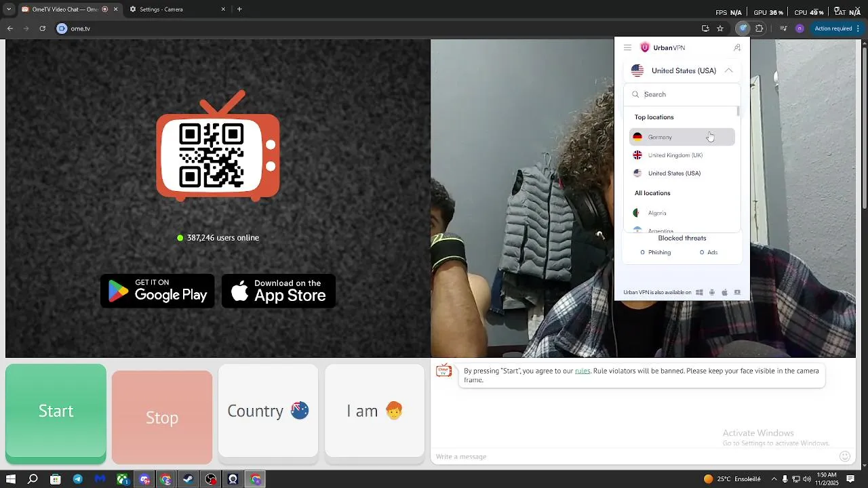Open the Chrome extensions puzzle icon
868x488 pixels.
point(759,28)
